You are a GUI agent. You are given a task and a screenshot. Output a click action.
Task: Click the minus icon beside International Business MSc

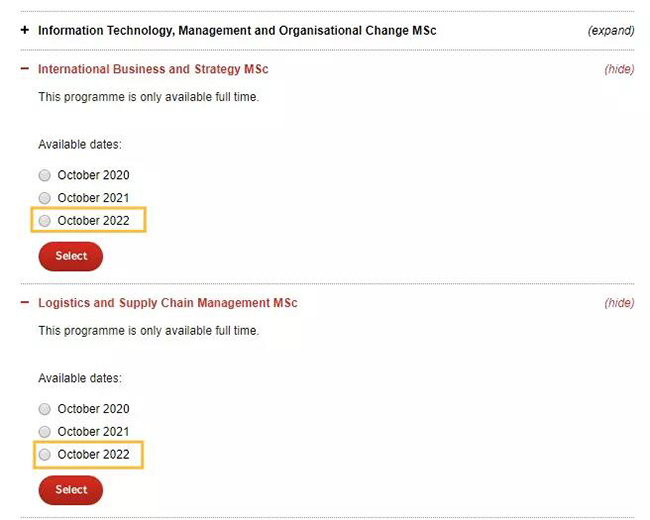coord(25,70)
